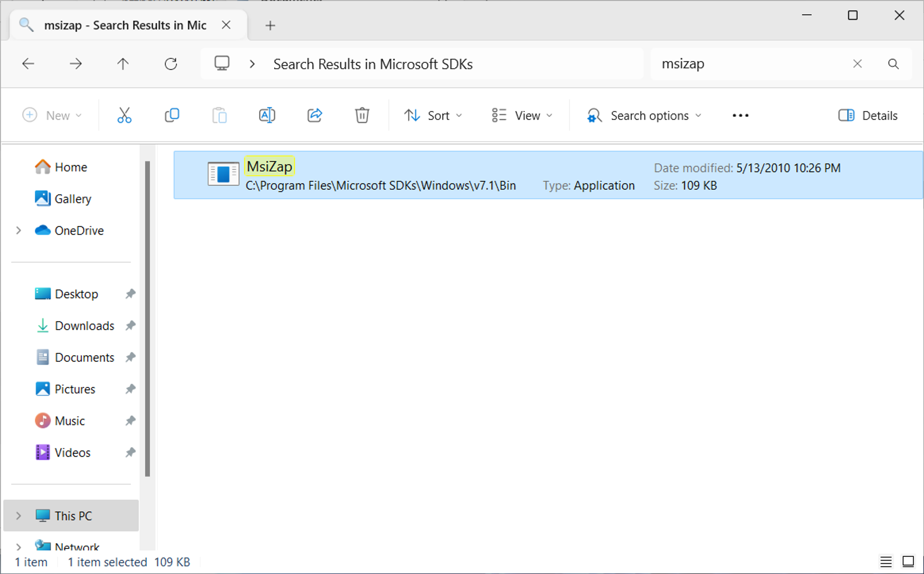Open the Sort dropdown
This screenshot has width=924, height=574.
tap(433, 115)
